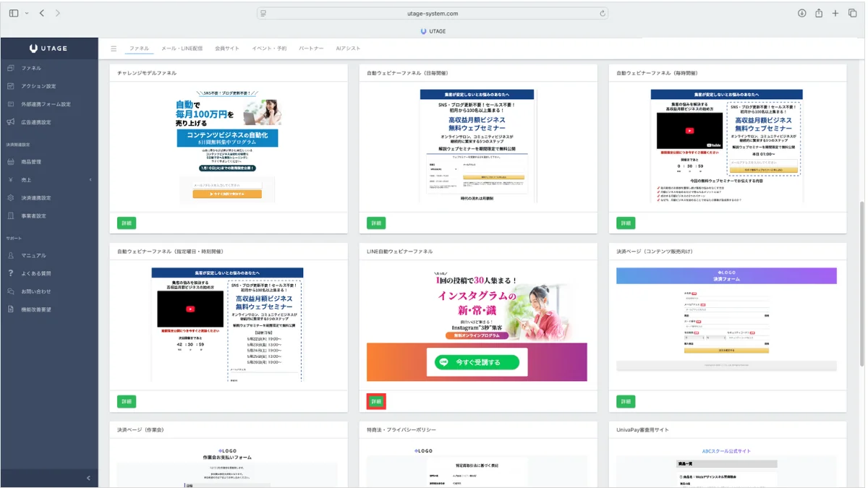This screenshot has height=488, width=868.
Task: Click 詳細 under 自動ウェビナーファネル(日毎開催)
Action: (x=376, y=223)
